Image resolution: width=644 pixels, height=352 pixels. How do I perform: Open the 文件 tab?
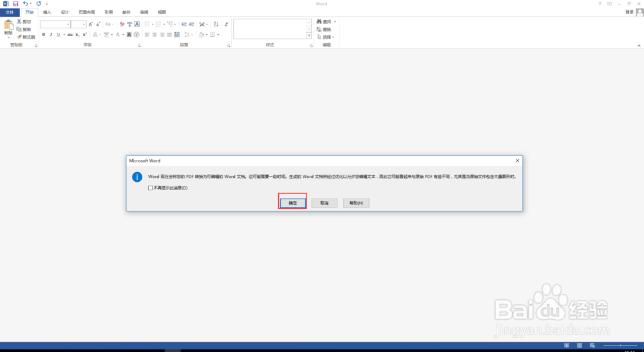point(10,12)
